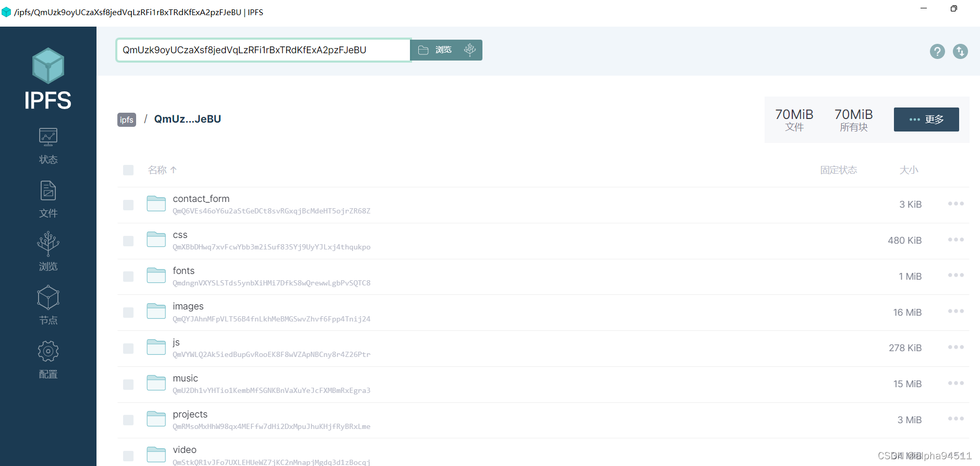Click the video folder icon
Image resolution: width=980 pixels, height=466 pixels.
click(156, 455)
